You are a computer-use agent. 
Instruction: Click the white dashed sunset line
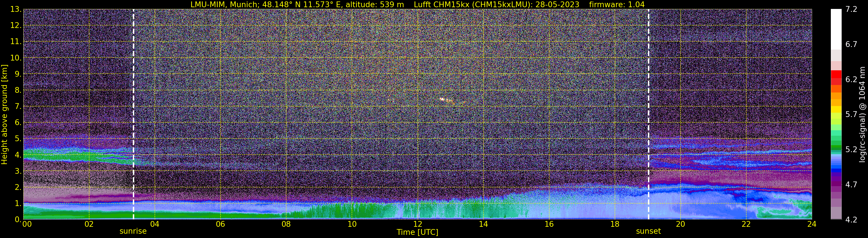tap(648, 115)
